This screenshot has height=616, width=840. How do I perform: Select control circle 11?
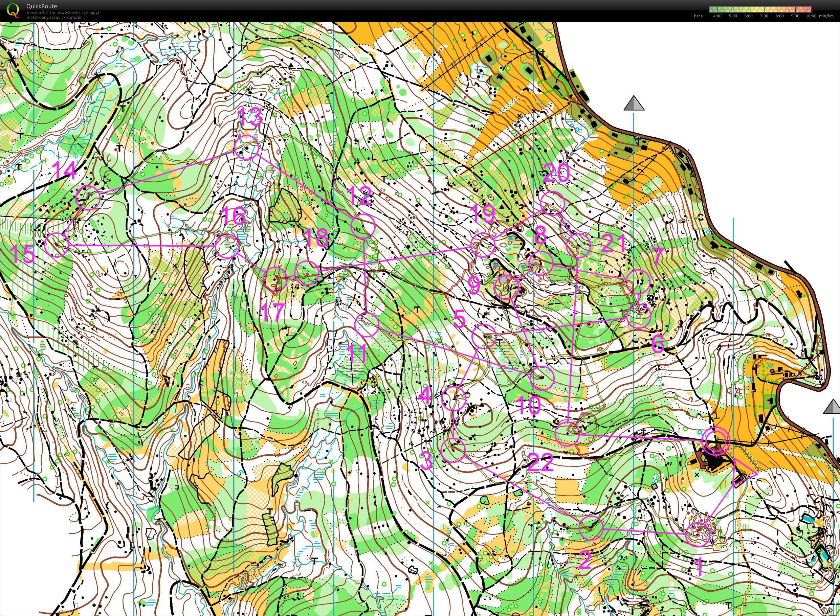366,324
